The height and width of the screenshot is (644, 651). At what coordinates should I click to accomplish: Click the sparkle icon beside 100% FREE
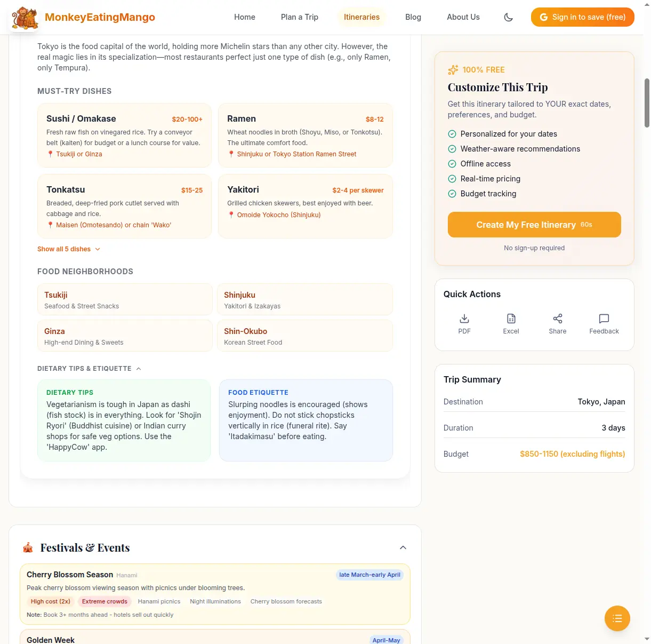[x=453, y=70]
